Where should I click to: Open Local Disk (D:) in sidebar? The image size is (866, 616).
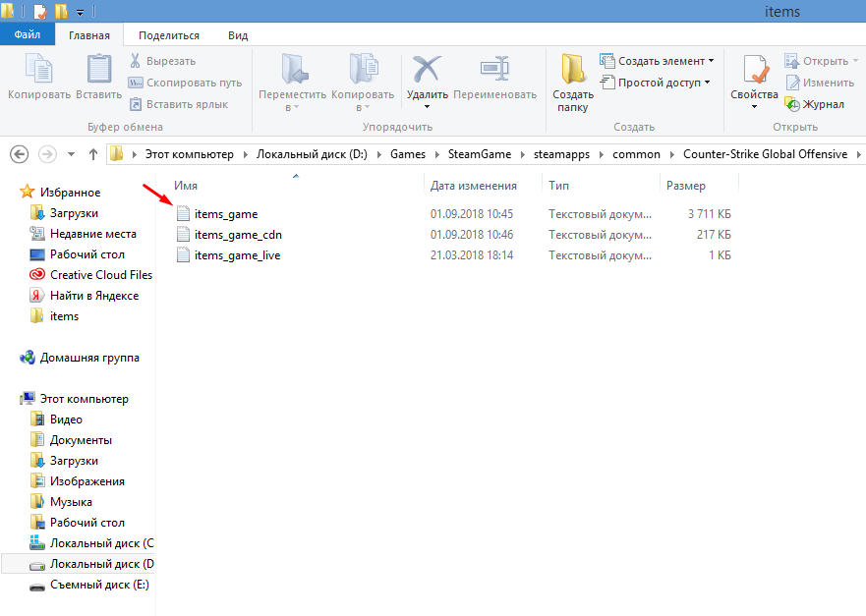tap(91, 564)
